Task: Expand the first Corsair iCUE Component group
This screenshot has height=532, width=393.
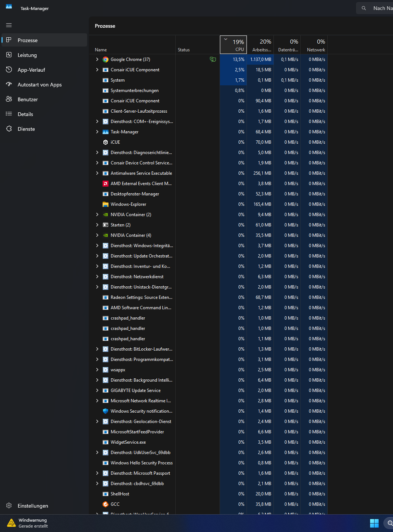Action: [97, 70]
